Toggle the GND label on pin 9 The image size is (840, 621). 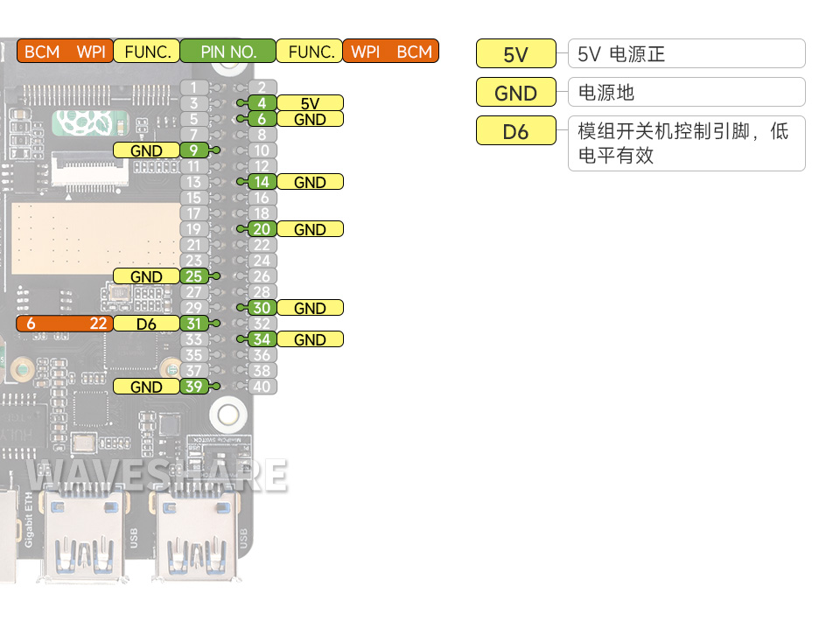tap(146, 150)
